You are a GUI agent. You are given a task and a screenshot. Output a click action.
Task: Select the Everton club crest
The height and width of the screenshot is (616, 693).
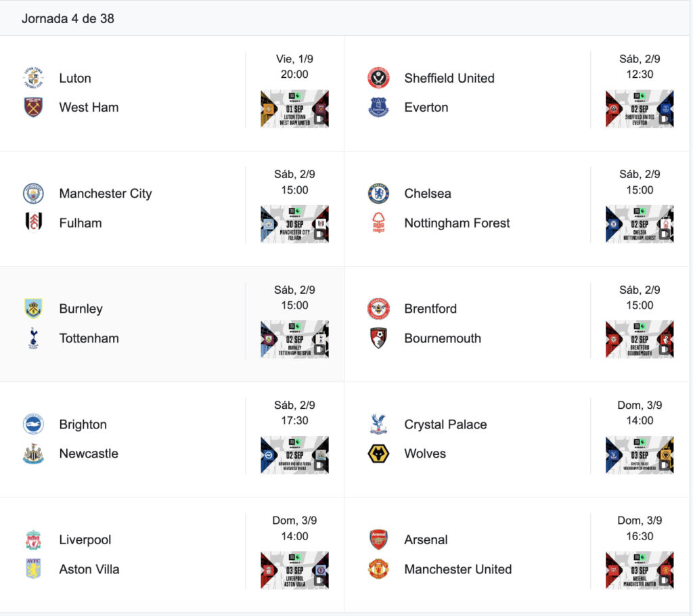(x=378, y=107)
